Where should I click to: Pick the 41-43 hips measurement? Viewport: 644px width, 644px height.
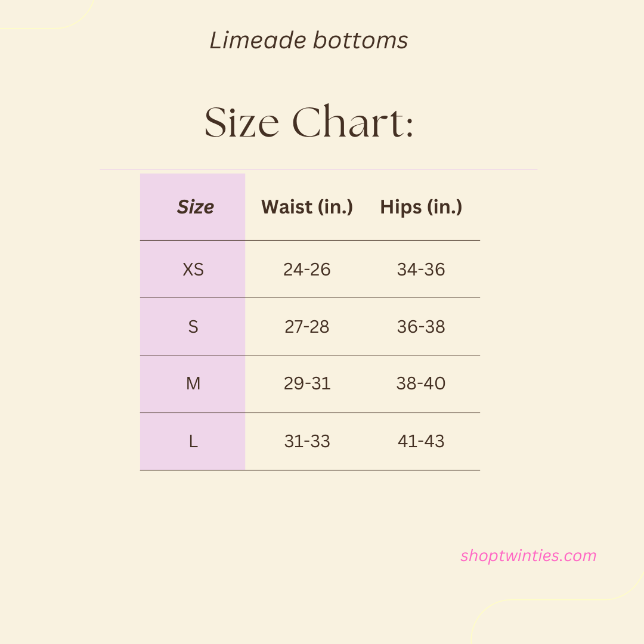click(421, 441)
